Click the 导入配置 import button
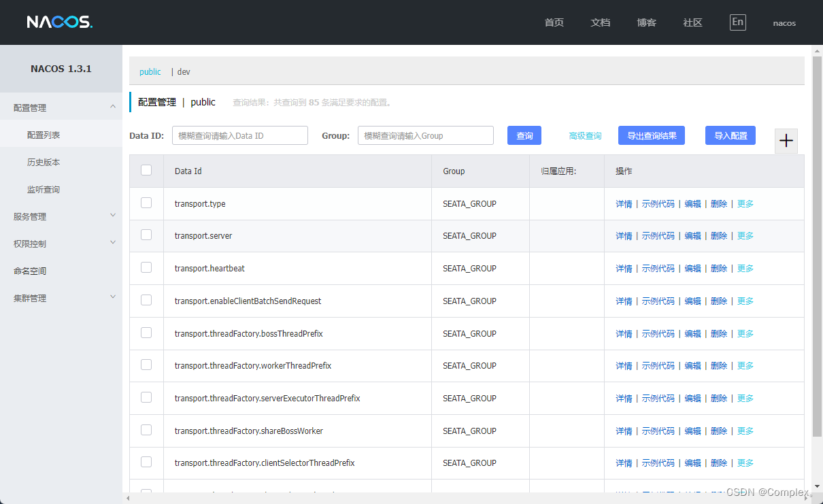 click(x=730, y=135)
